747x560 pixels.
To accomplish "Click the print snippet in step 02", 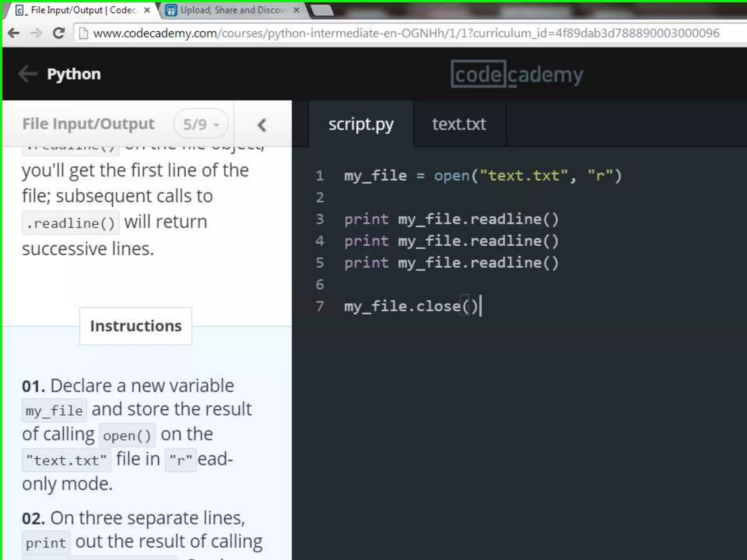I will [x=46, y=543].
